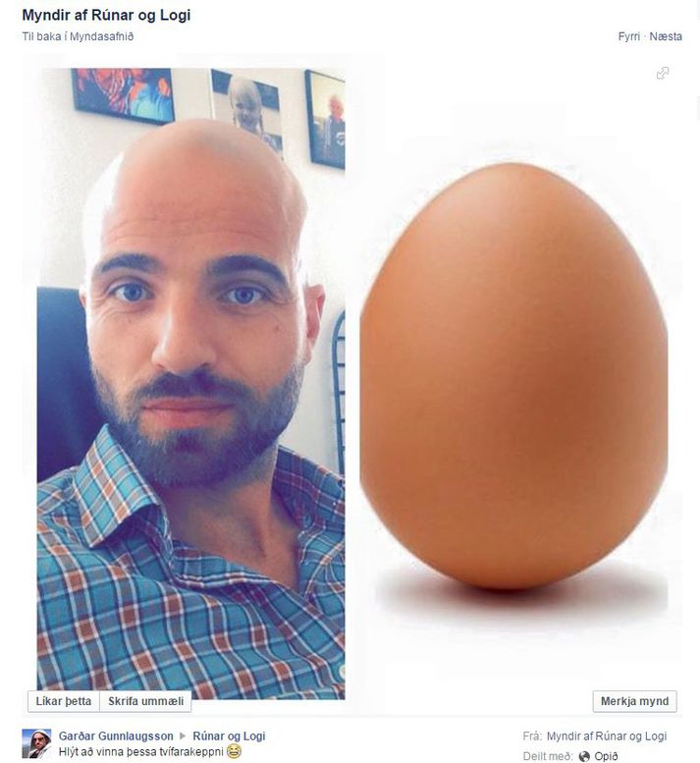
Task: Click the Myndir af Rúnar og Logi heading
Action: click(106, 15)
